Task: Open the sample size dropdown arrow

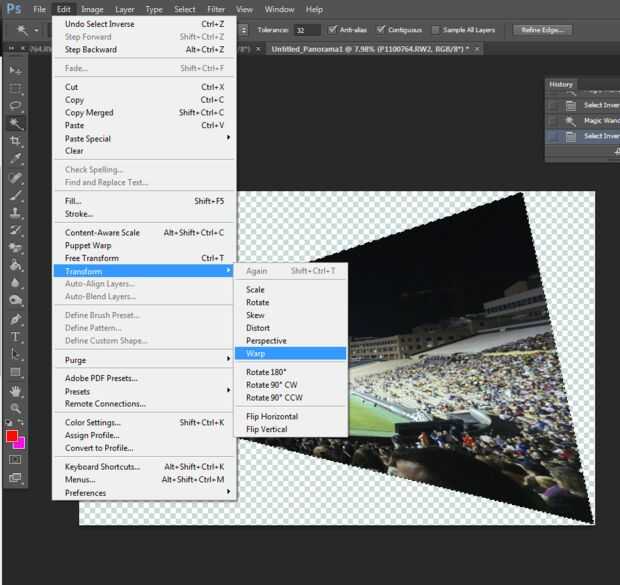Action: 244,30
